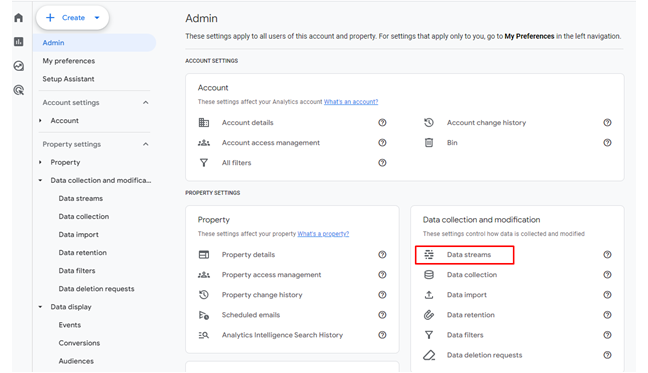Open Advertising icon in left rail
648x373 pixels.
pyautogui.click(x=19, y=90)
